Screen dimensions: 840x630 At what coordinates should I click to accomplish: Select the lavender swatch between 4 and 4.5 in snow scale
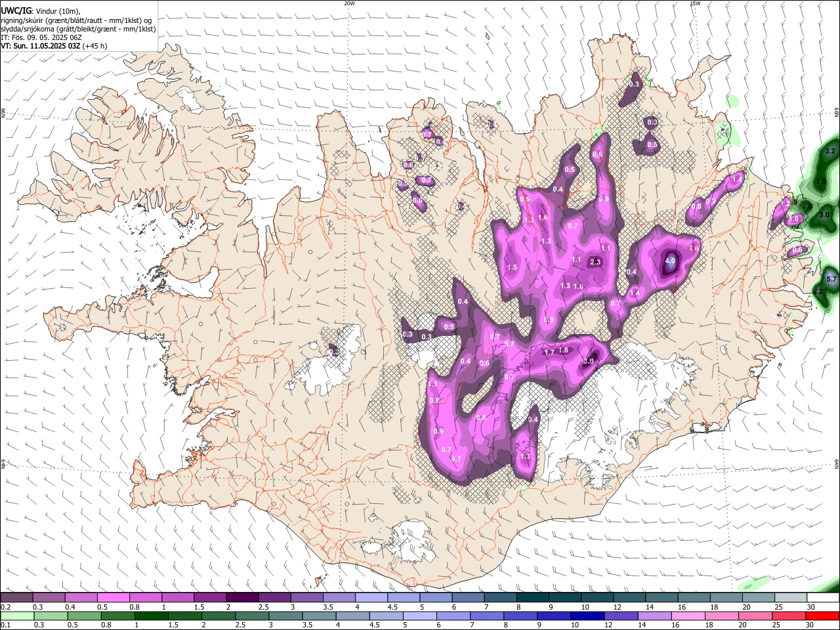[371, 597]
